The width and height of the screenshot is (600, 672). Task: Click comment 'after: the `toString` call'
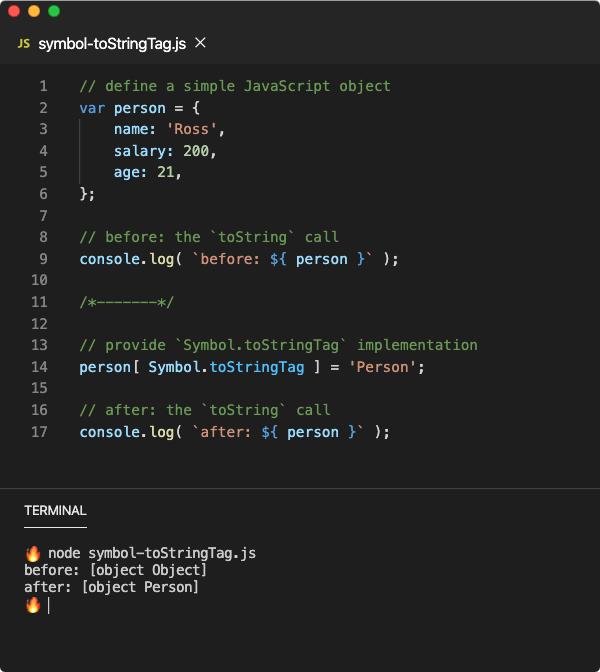click(205, 410)
